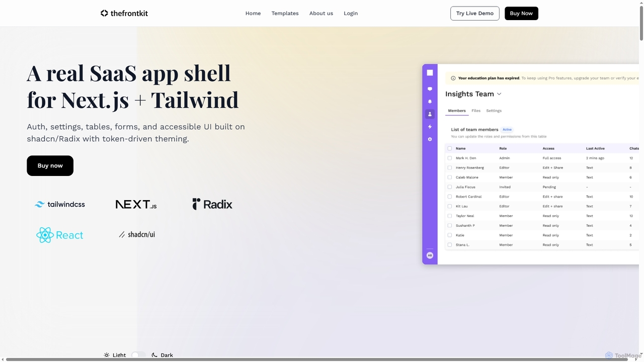Check the box for Stana L.

pyautogui.click(x=450, y=245)
